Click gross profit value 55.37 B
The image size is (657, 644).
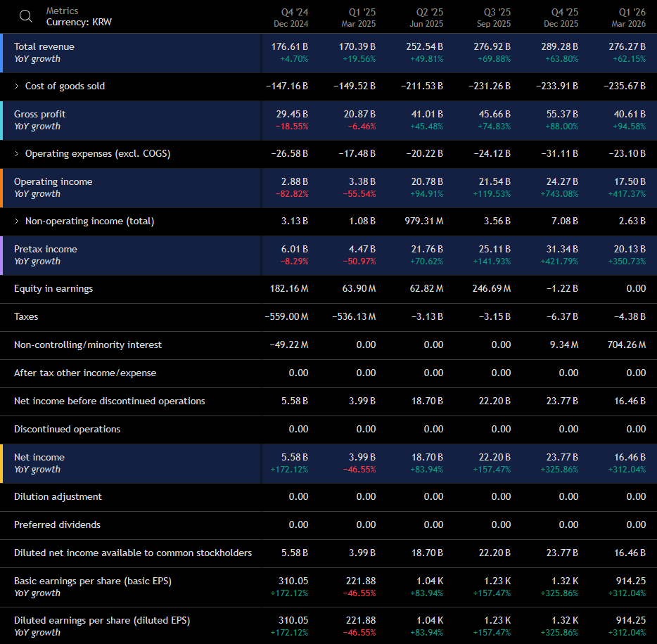pyautogui.click(x=562, y=114)
